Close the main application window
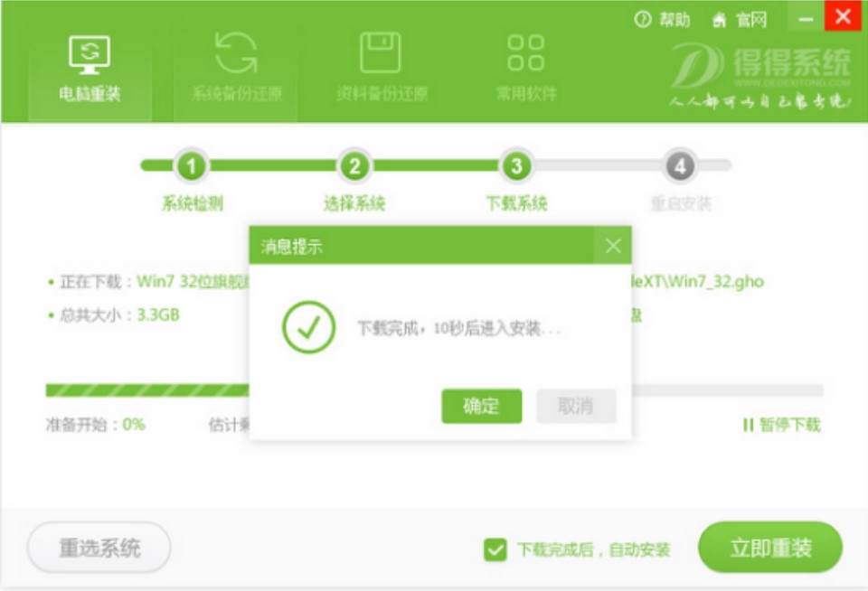868x591 pixels. (843, 17)
